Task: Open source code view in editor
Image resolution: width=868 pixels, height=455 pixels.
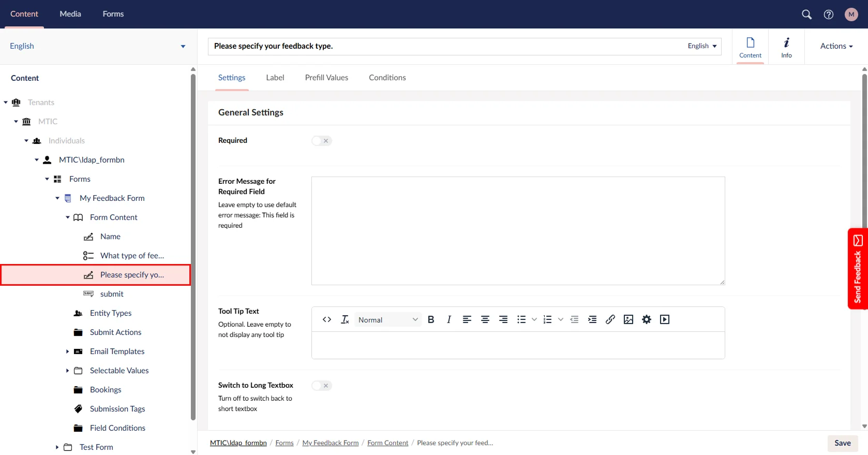Action: 327,320
